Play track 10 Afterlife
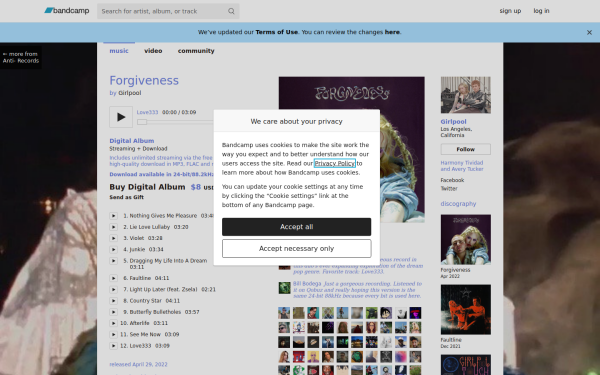Viewport: 600px width, 375px height. pyautogui.click(x=113, y=323)
